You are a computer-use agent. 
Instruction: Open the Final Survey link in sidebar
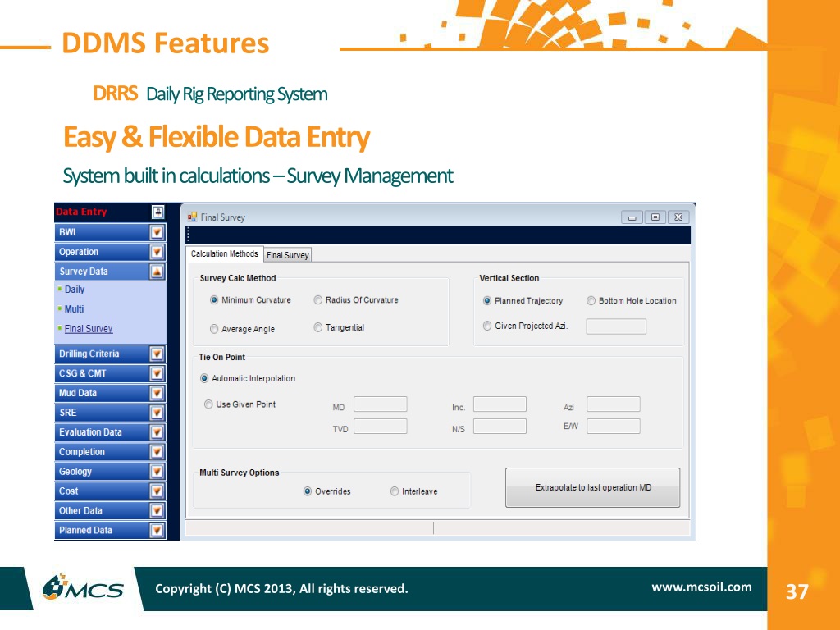pyautogui.click(x=89, y=329)
